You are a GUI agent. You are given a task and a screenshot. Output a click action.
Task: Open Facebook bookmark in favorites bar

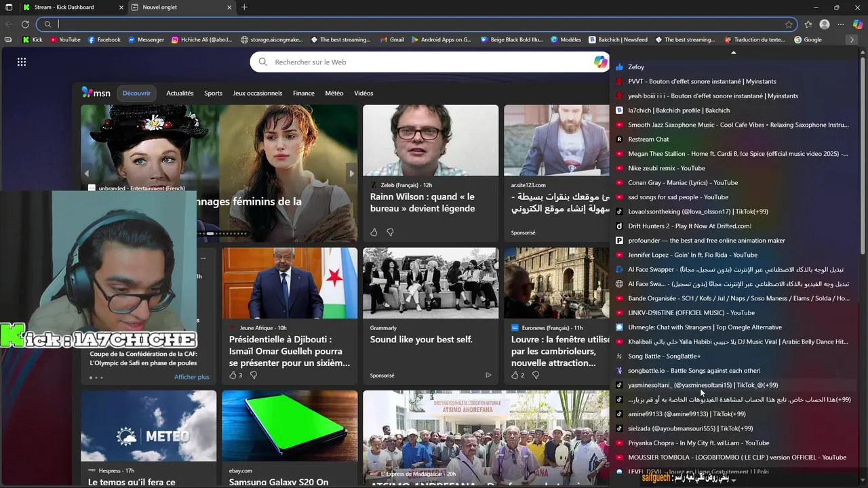104,39
